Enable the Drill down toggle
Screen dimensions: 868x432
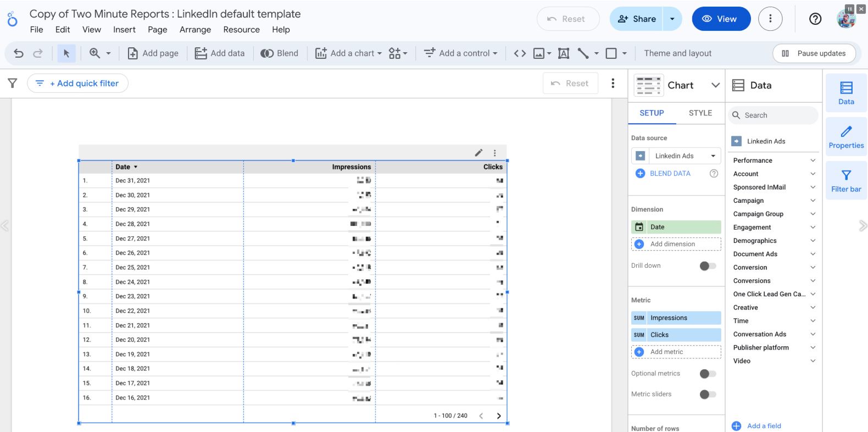pos(708,266)
